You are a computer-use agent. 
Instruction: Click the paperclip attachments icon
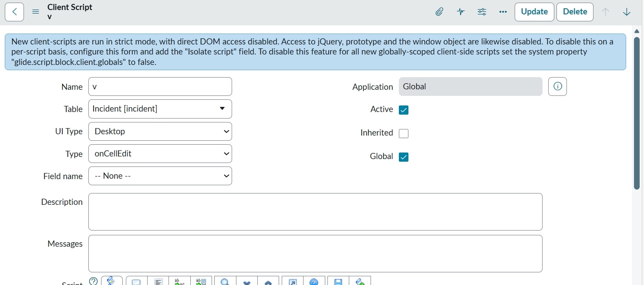tap(439, 12)
